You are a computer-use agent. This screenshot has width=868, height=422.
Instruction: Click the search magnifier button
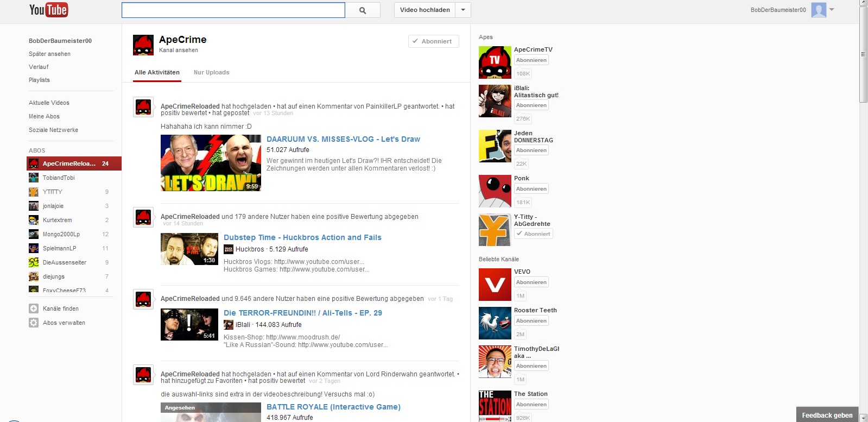tap(363, 10)
